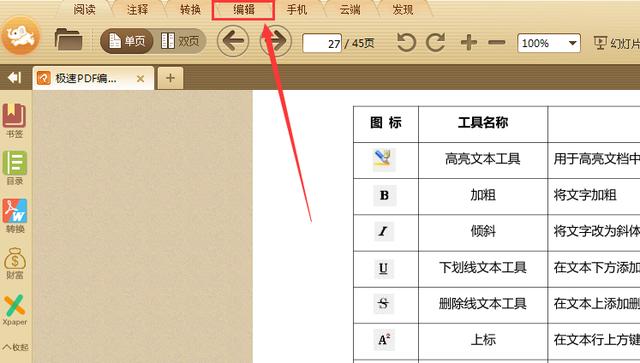Click the / 45页 total page count text
This screenshot has height=363, width=640.
tap(360, 43)
